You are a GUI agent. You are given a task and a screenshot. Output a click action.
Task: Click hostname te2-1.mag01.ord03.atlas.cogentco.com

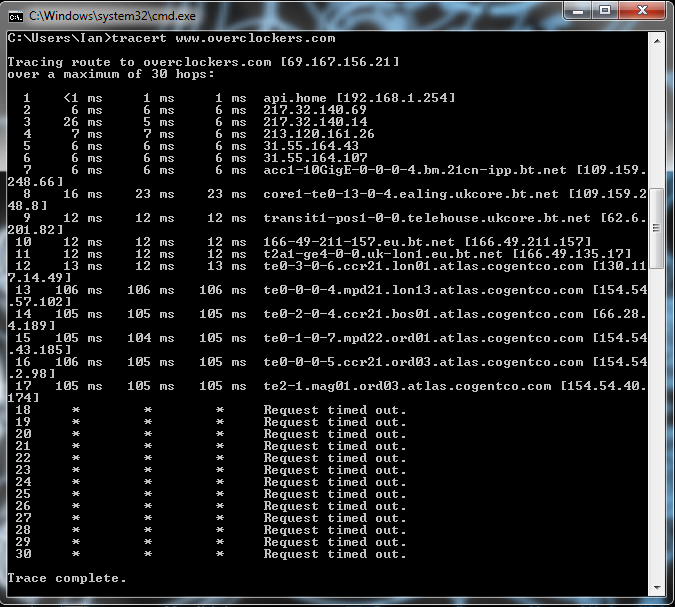coord(407,386)
